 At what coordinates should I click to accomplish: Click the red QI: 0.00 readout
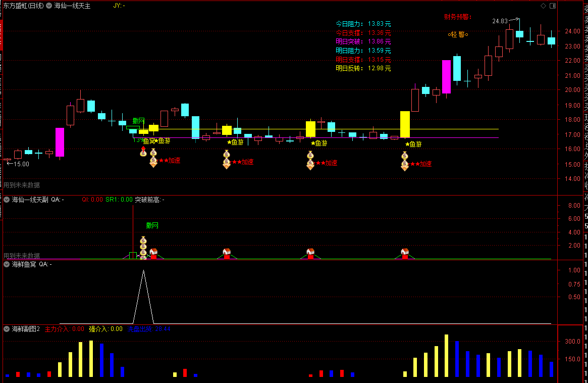pyautogui.click(x=92, y=200)
